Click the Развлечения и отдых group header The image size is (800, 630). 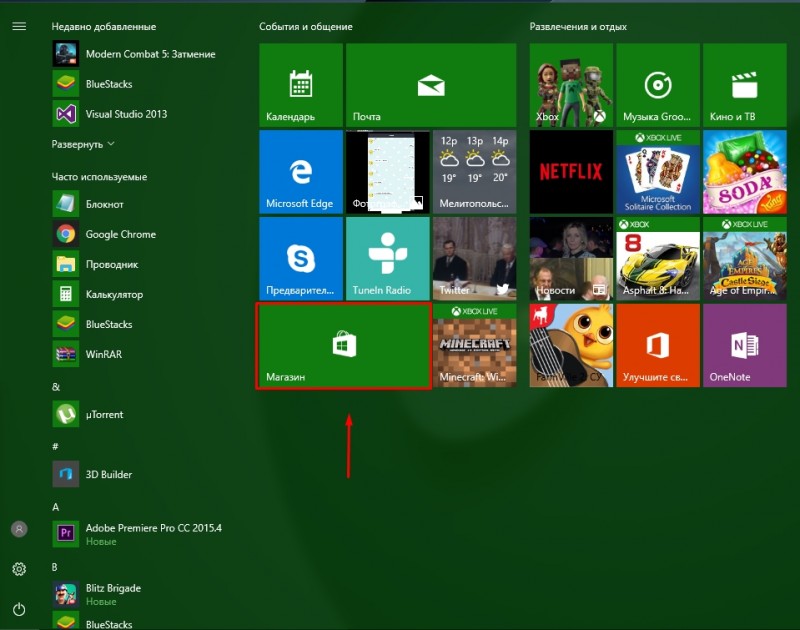click(x=578, y=27)
